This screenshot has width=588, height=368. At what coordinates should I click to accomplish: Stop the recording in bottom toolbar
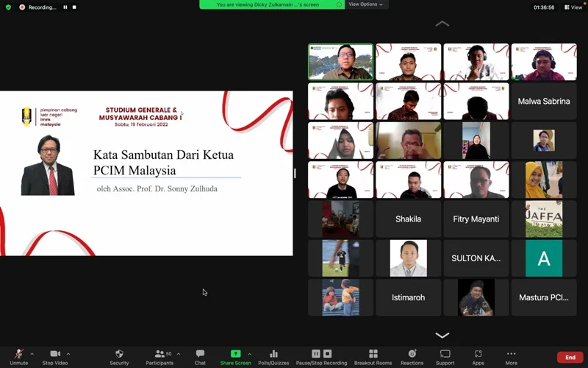click(x=327, y=353)
